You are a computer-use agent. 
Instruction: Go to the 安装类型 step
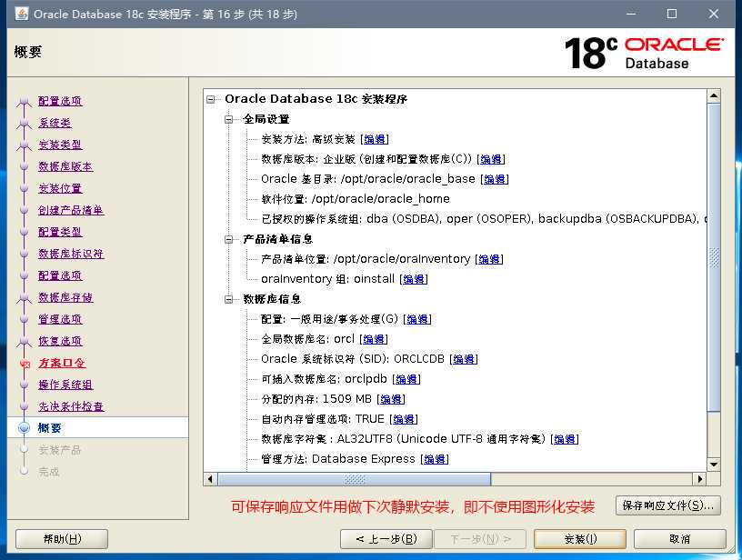pyautogui.click(x=60, y=145)
